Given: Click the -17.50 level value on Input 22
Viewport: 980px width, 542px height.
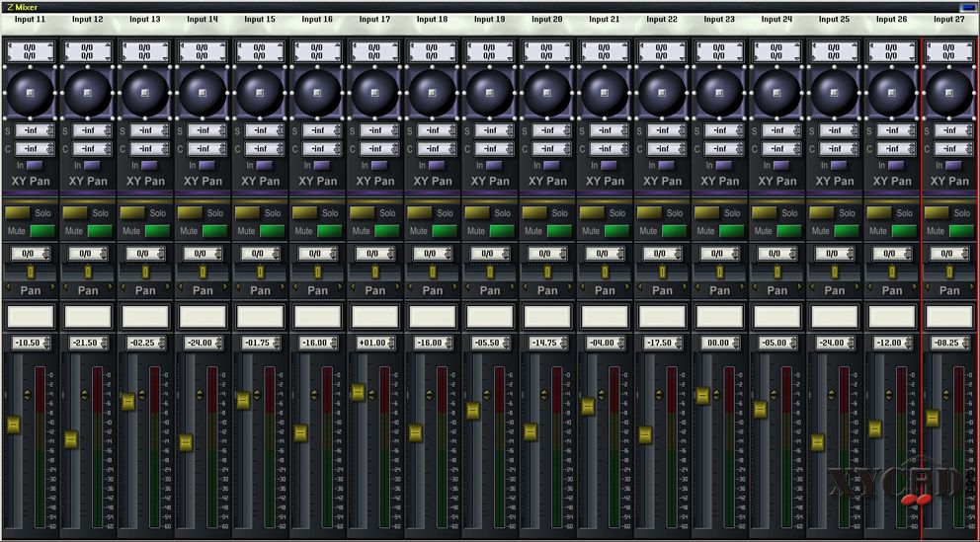Looking at the screenshot, I should [x=659, y=344].
